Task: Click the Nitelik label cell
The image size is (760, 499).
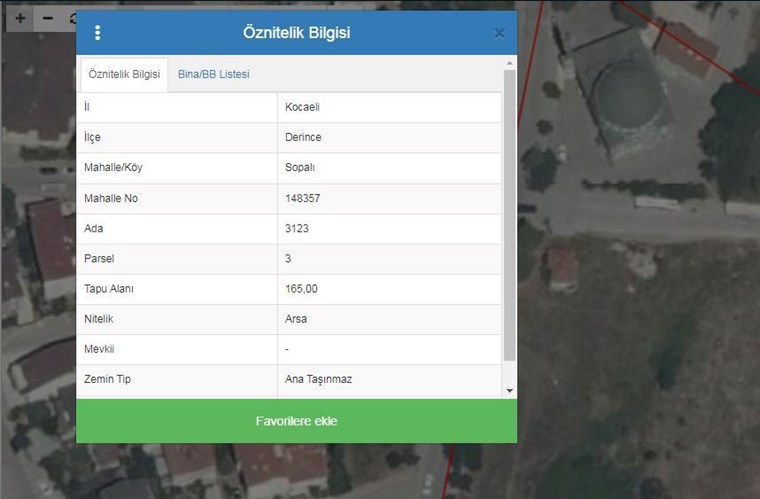Action: (177, 319)
